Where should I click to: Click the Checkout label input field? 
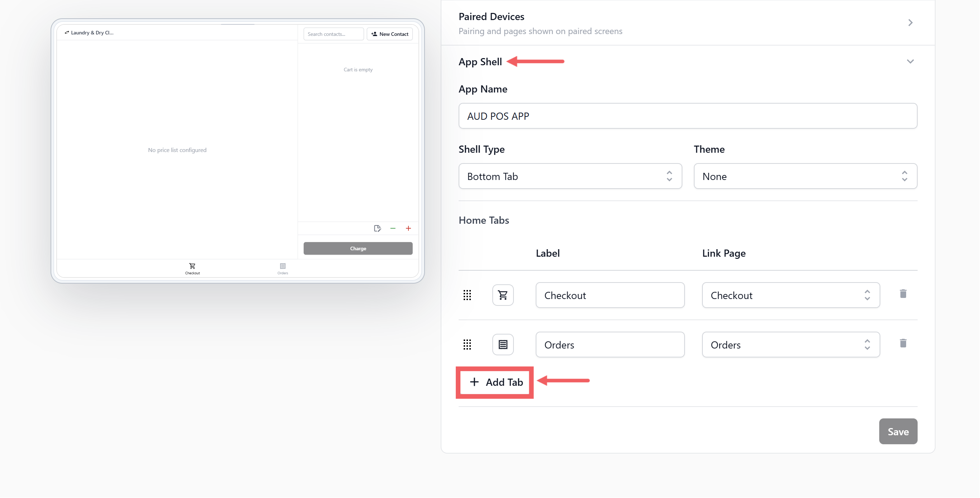(x=610, y=295)
